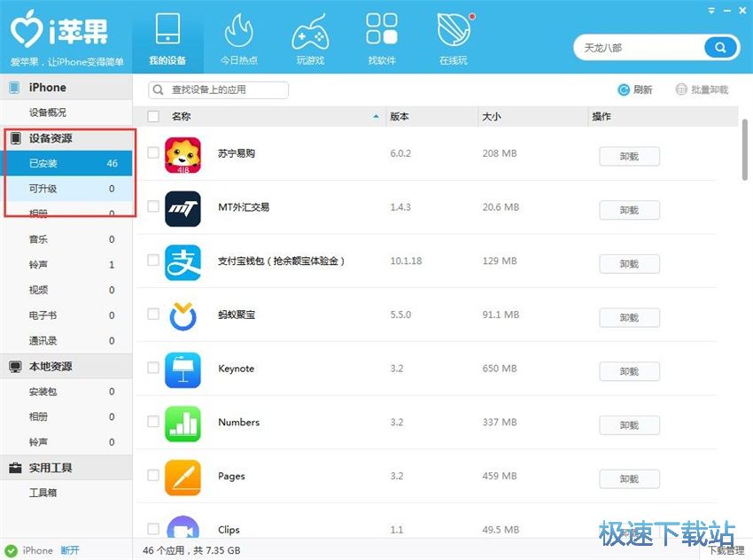753x560 pixels.
Task: Click the Numbers app icon
Action: tap(183, 424)
